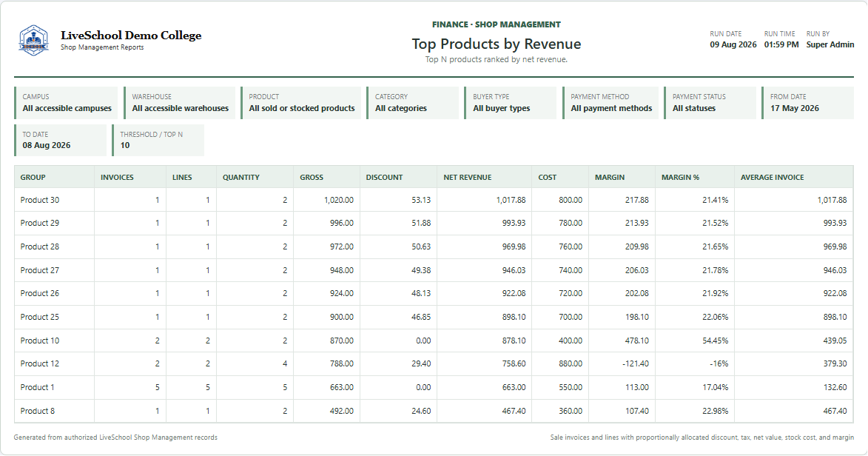Select the Product 29 row label
Image resolution: width=868 pixels, height=456 pixels.
[x=40, y=223]
